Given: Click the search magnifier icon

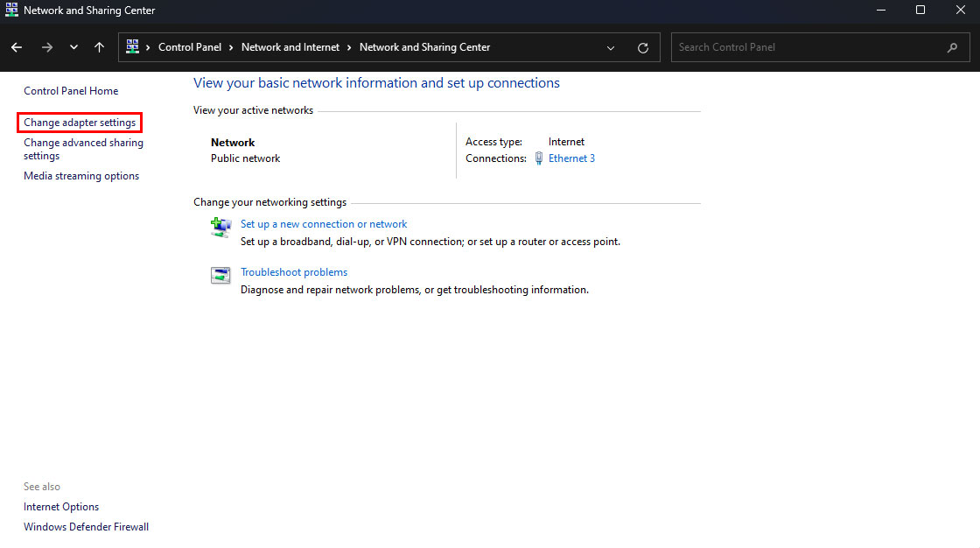Looking at the screenshot, I should (x=952, y=47).
